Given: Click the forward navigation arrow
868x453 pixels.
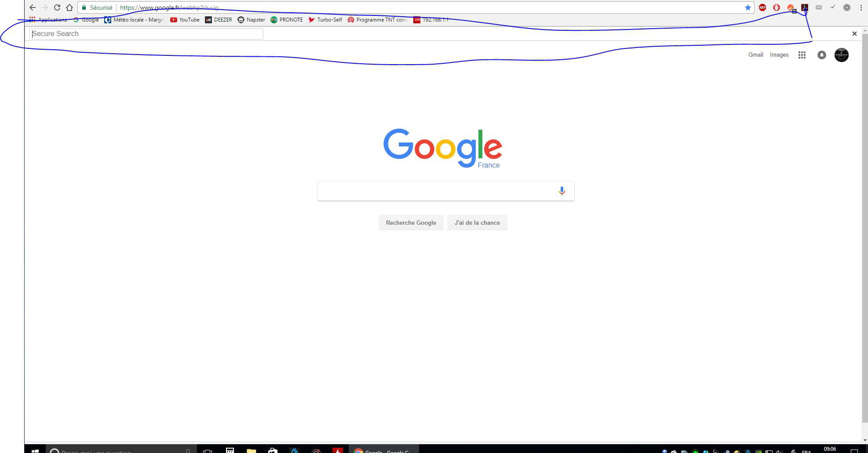Looking at the screenshot, I should pos(45,7).
